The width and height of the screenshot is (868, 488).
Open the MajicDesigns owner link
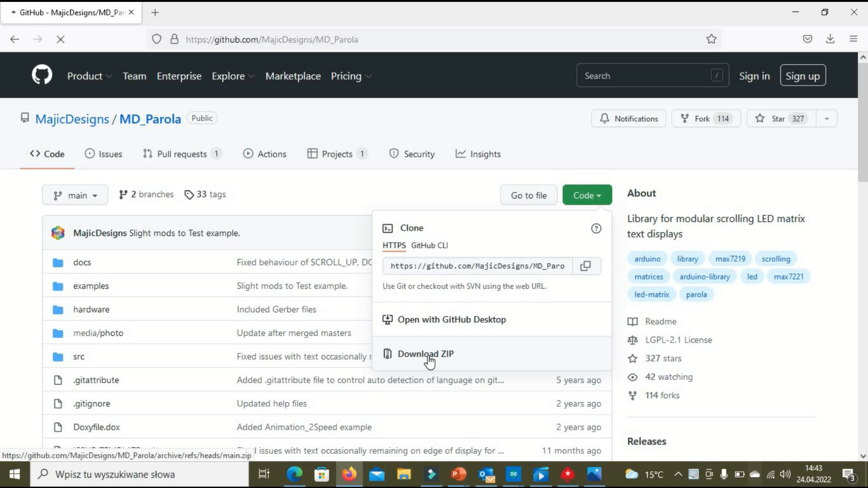coord(72,119)
